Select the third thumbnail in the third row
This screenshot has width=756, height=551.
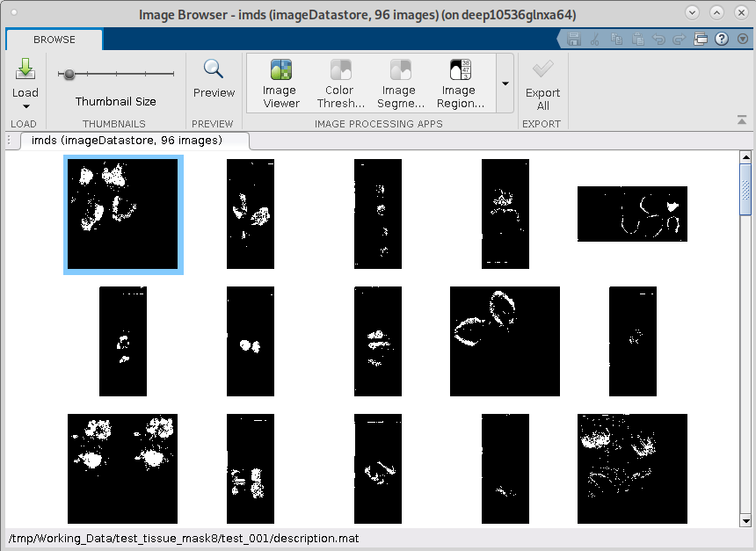[x=377, y=468]
